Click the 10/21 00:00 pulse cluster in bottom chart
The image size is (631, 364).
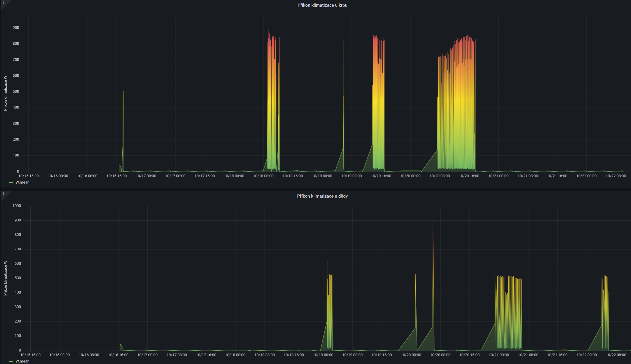(x=508, y=313)
